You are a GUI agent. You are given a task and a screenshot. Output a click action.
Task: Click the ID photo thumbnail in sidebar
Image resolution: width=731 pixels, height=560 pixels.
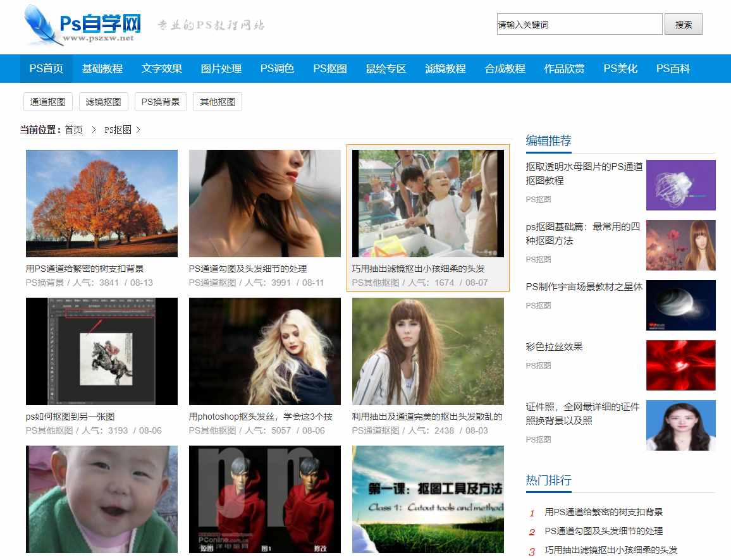tap(680, 425)
